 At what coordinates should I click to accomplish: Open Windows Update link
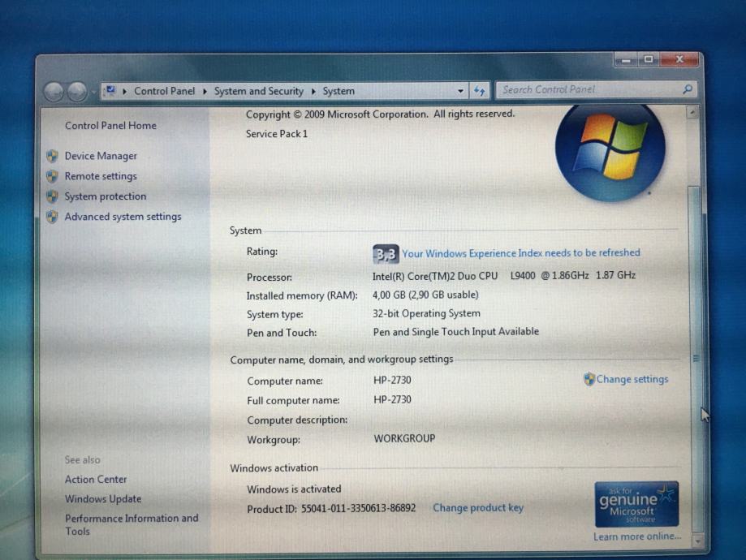click(103, 499)
